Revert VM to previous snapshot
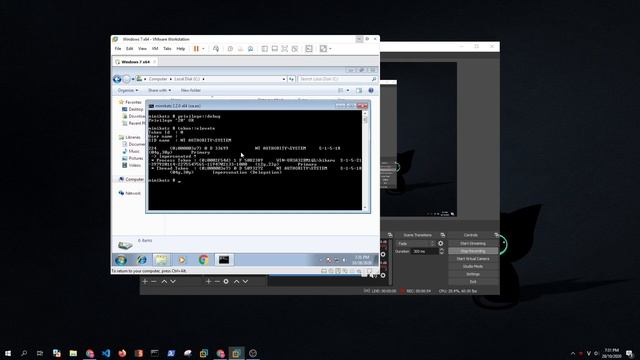 pyautogui.click(x=240, y=49)
